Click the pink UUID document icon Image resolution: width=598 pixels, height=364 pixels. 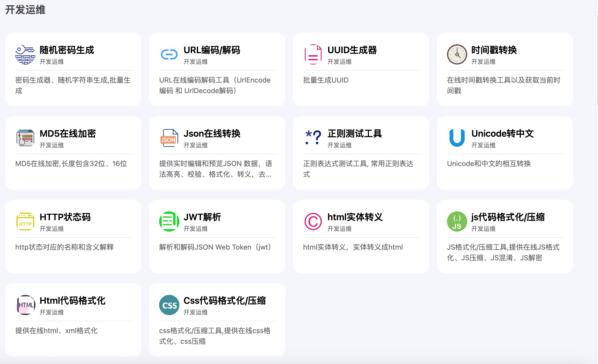(x=313, y=54)
